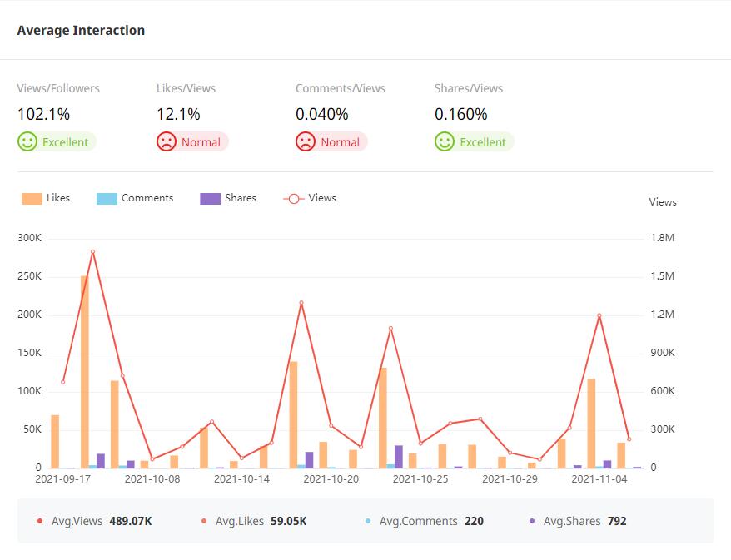731x560 pixels.
Task: Click the Average Interaction heading
Action: click(x=81, y=31)
